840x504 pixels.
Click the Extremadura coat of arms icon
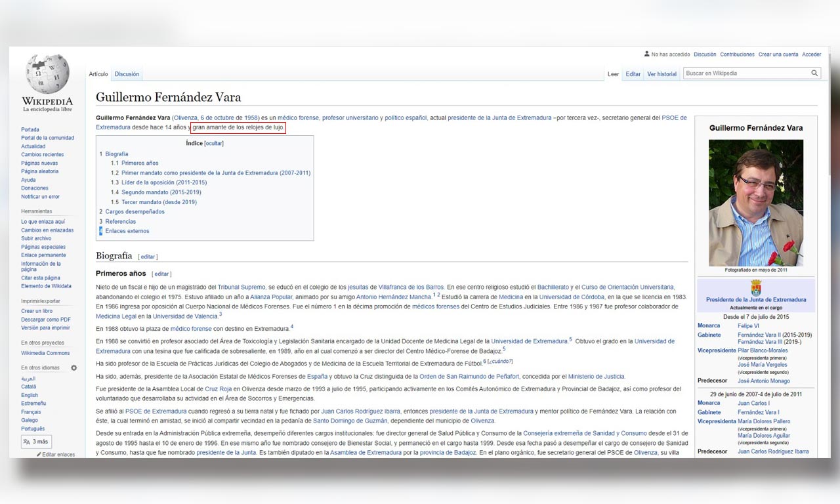[x=755, y=287]
